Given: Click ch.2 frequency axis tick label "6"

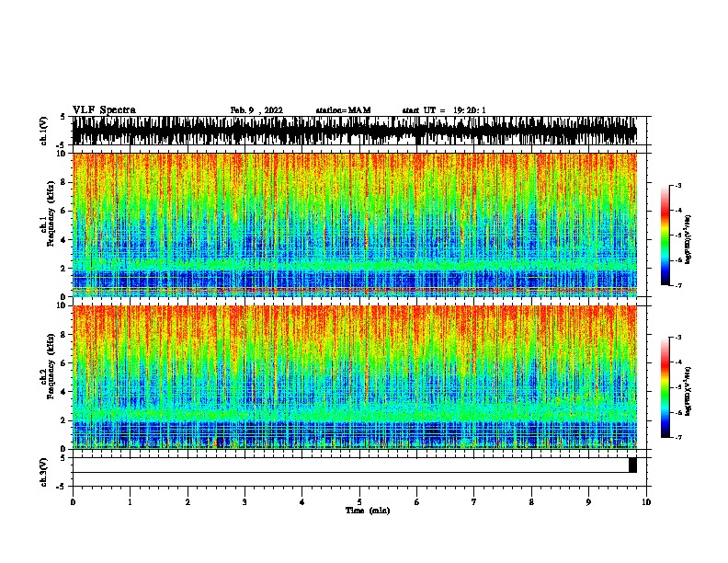Looking at the screenshot, I should 63,362.
